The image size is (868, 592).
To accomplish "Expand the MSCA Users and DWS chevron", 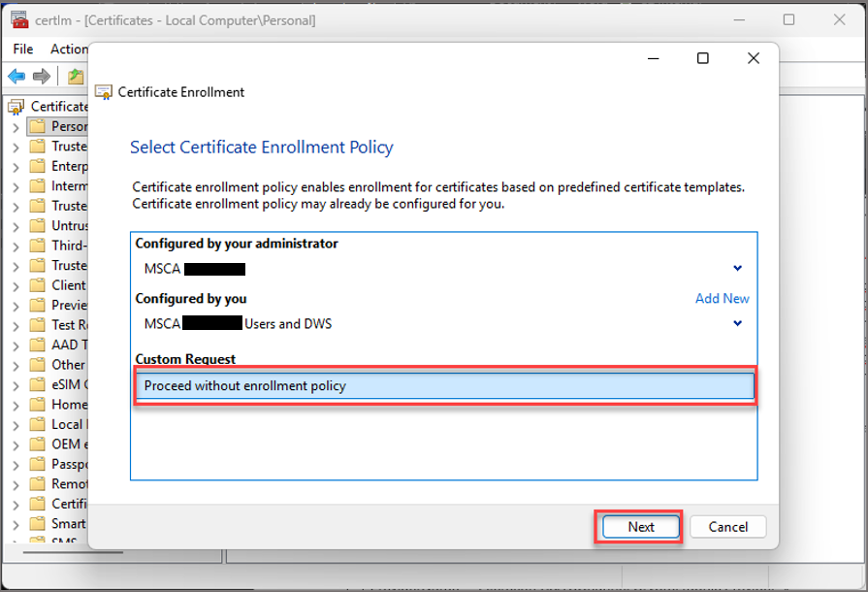I will click(x=737, y=323).
